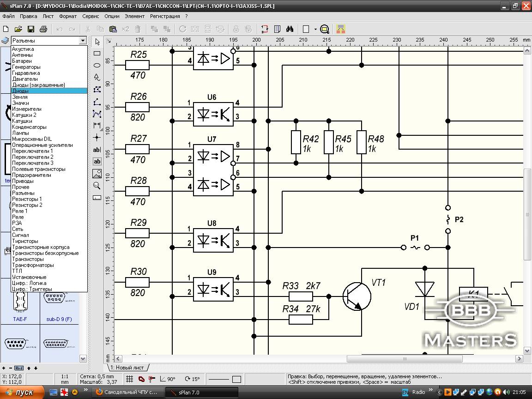The width and height of the screenshot is (532, 399).
Task: Toggle the rubber band mode icon
Action: [x=141, y=379]
